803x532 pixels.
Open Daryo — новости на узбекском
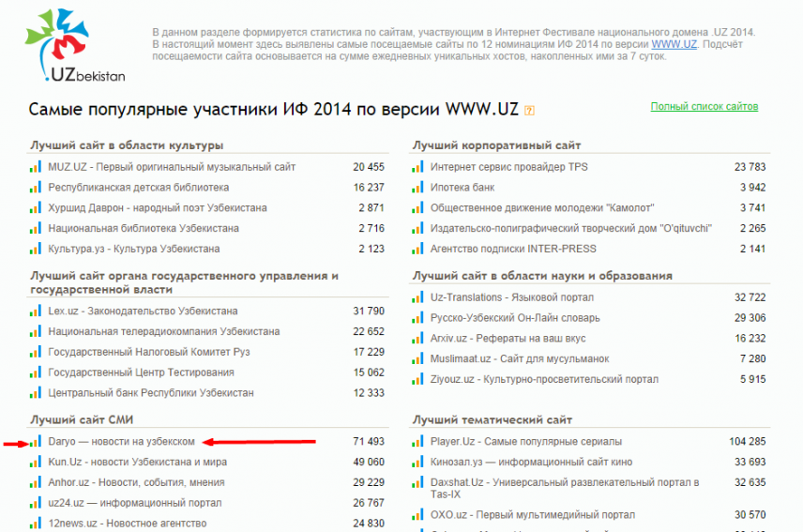121,441
